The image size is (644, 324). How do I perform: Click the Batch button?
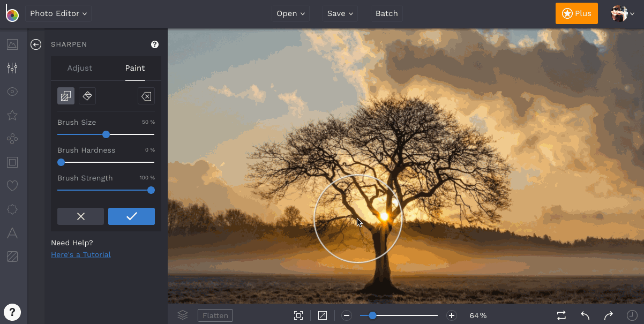[x=387, y=13]
